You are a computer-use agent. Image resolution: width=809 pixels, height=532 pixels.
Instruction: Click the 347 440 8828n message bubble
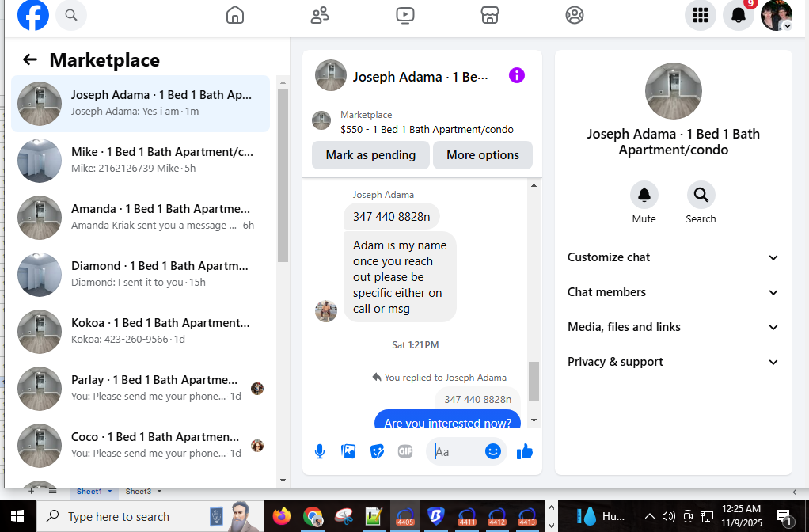[x=391, y=217]
